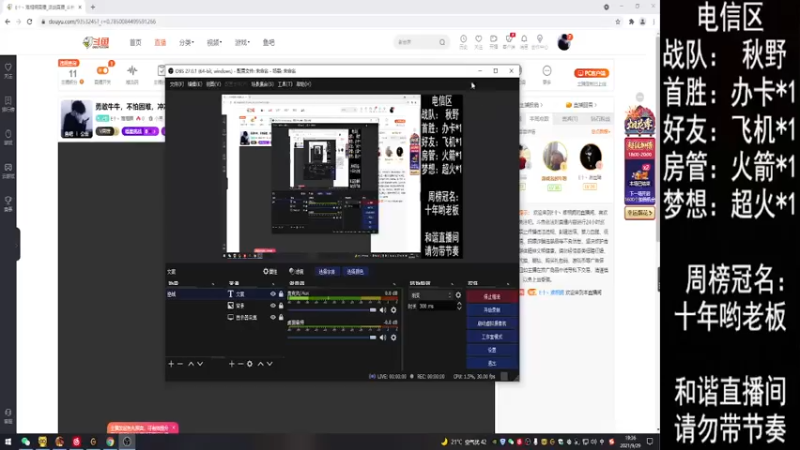Screen dimensions: 800x450
Task: Add a new source with plus icon
Action: (232, 364)
